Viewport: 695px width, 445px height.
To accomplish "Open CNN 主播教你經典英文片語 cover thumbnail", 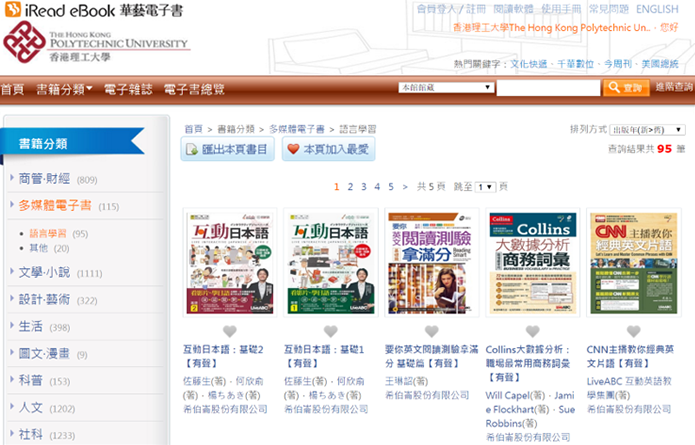I will click(634, 263).
